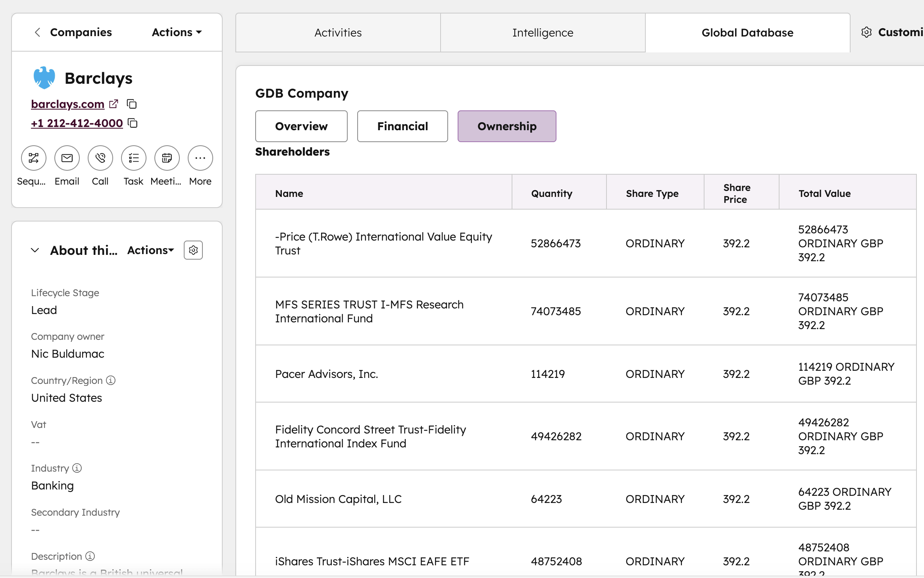Screen dimensions: 924x578
Task: Open the Financial section
Action: pyautogui.click(x=402, y=126)
